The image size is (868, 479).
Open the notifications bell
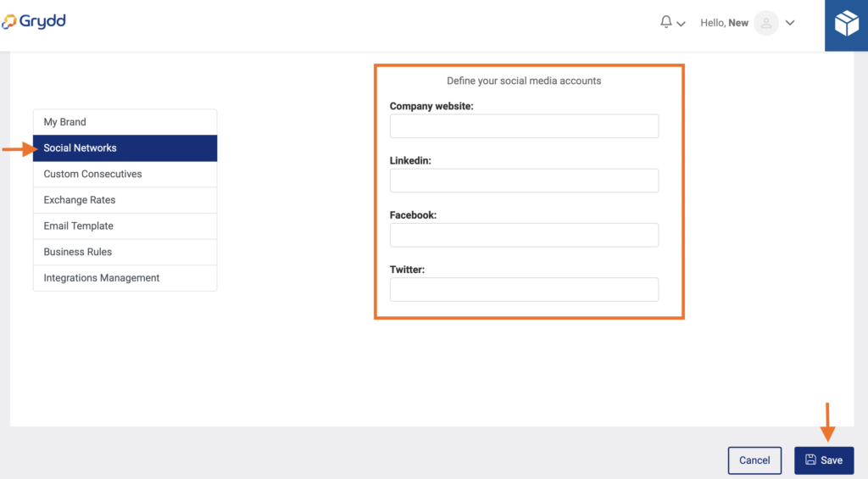point(666,22)
